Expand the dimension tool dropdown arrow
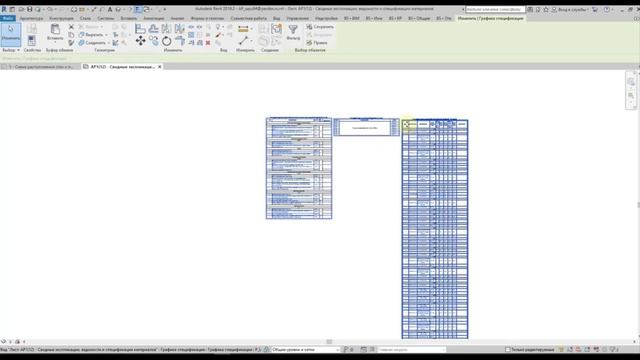Viewport: 640px width, 360px height. tap(251, 29)
